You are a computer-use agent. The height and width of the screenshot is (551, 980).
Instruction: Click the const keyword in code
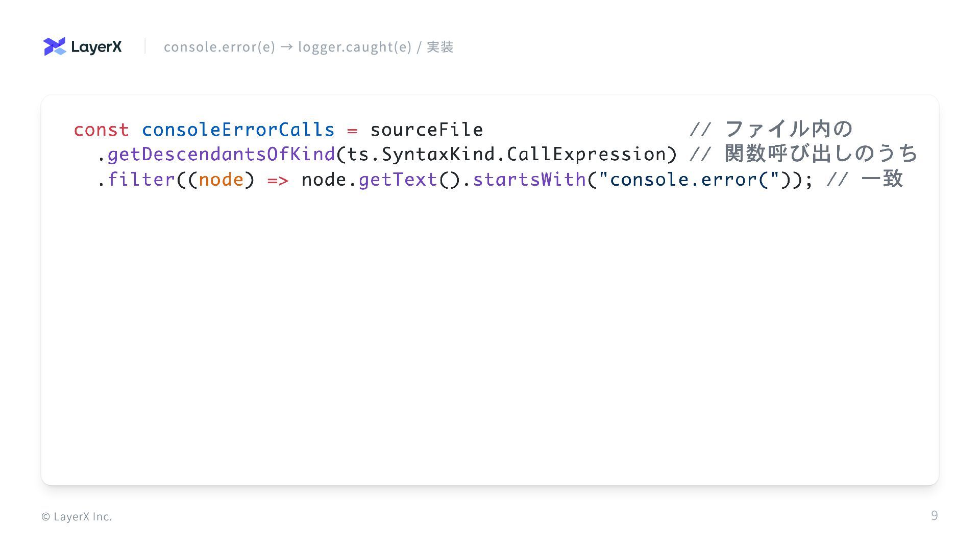(101, 130)
